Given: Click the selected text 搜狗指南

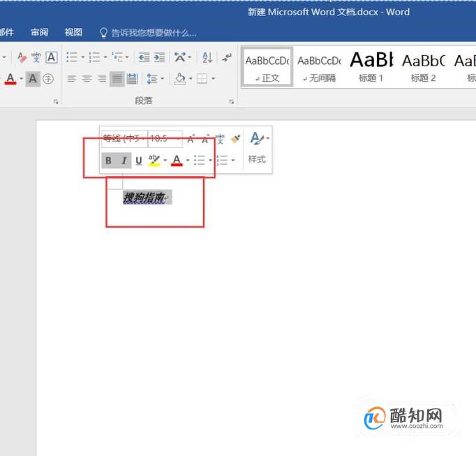Looking at the screenshot, I should point(144,198).
